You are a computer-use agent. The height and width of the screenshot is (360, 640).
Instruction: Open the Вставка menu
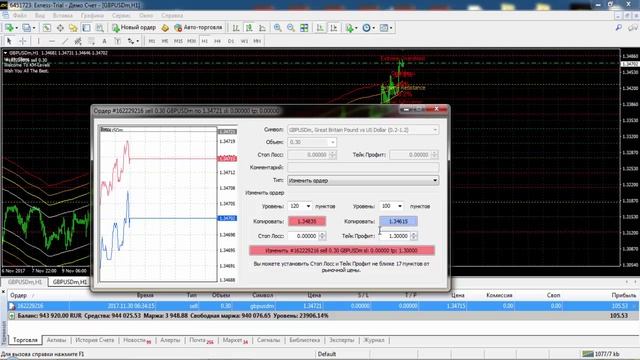62,16
